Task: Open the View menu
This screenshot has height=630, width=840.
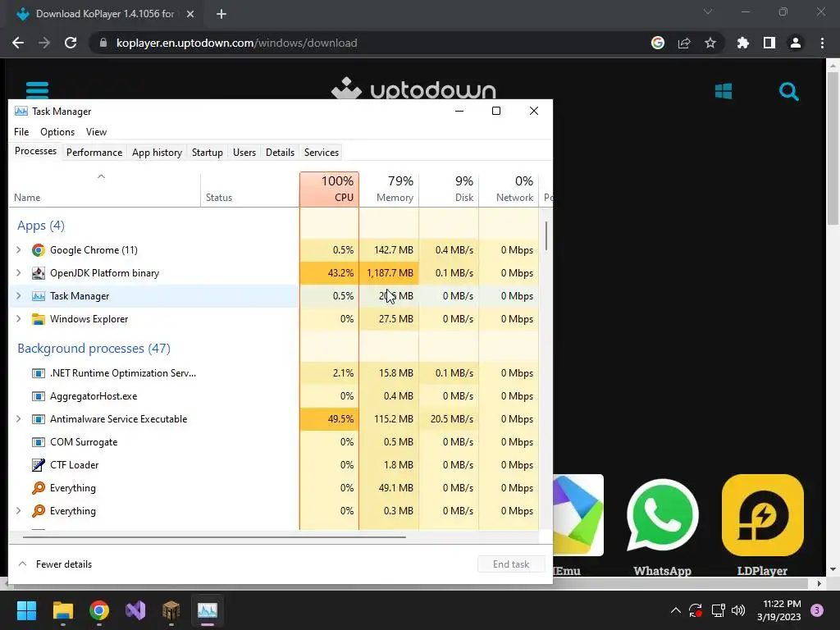Action: 97,132
